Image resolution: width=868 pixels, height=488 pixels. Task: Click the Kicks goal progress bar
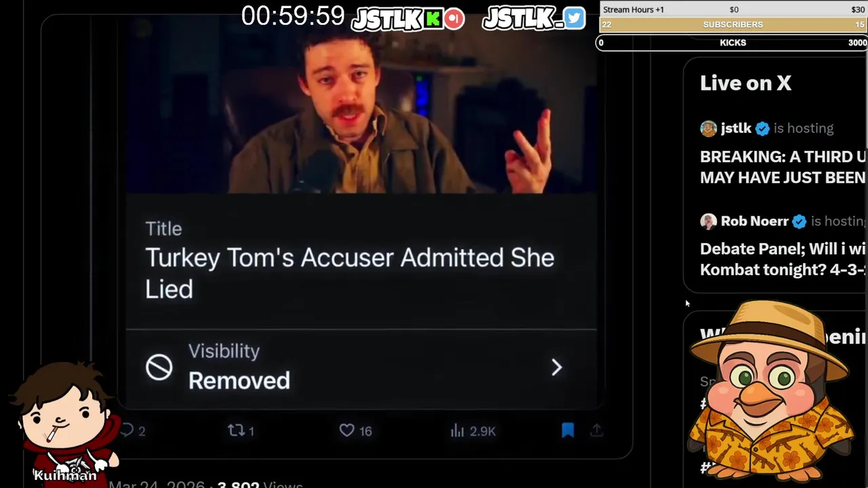[x=733, y=43]
